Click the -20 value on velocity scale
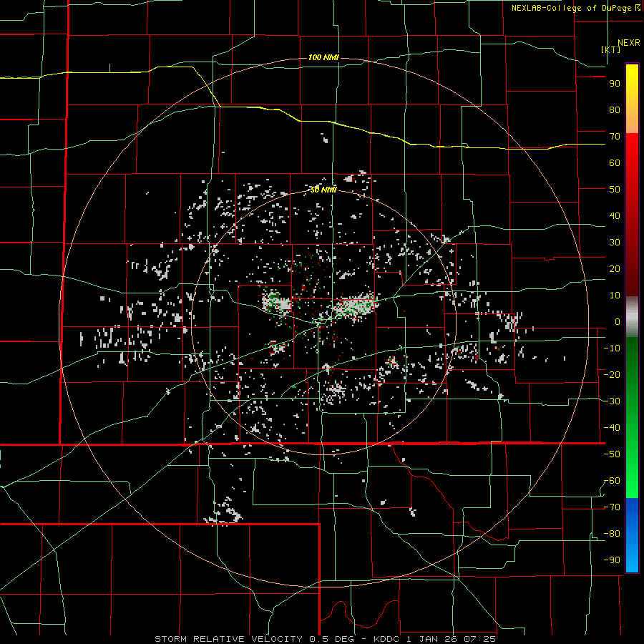The height and width of the screenshot is (644, 644). pyautogui.click(x=612, y=375)
